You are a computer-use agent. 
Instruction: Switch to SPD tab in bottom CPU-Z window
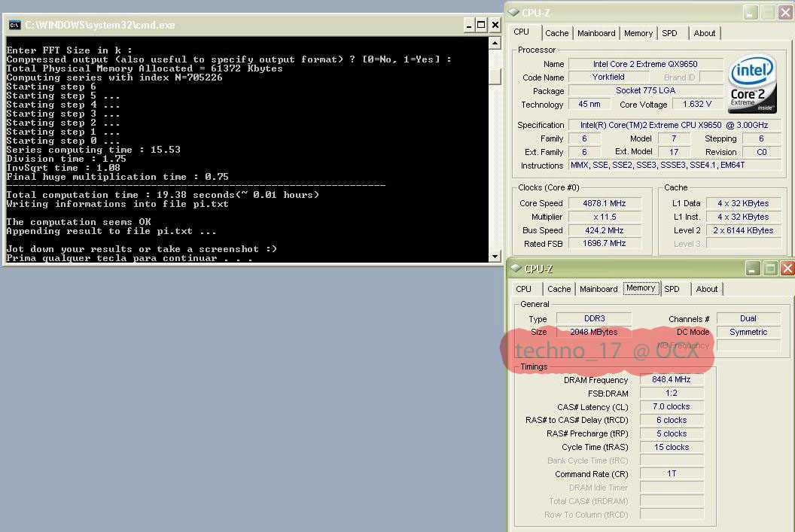pyautogui.click(x=672, y=289)
